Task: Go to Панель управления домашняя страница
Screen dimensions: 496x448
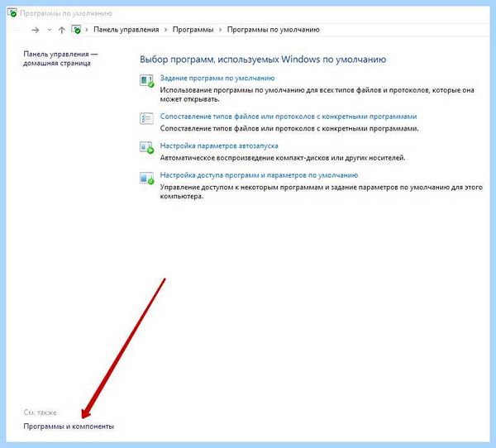Action: click(60, 59)
